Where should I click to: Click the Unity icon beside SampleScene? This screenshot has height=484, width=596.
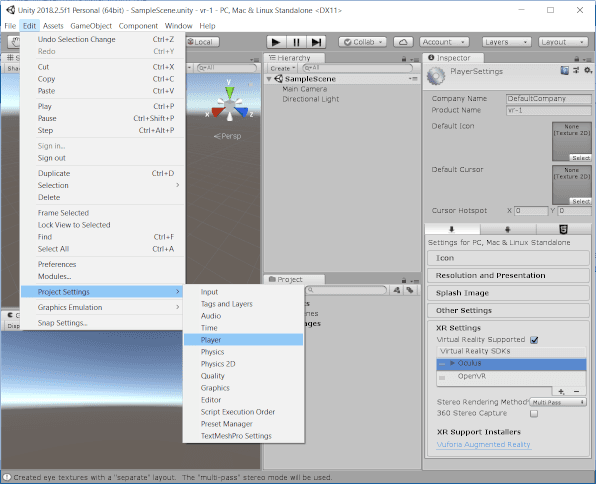coord(279,79)
